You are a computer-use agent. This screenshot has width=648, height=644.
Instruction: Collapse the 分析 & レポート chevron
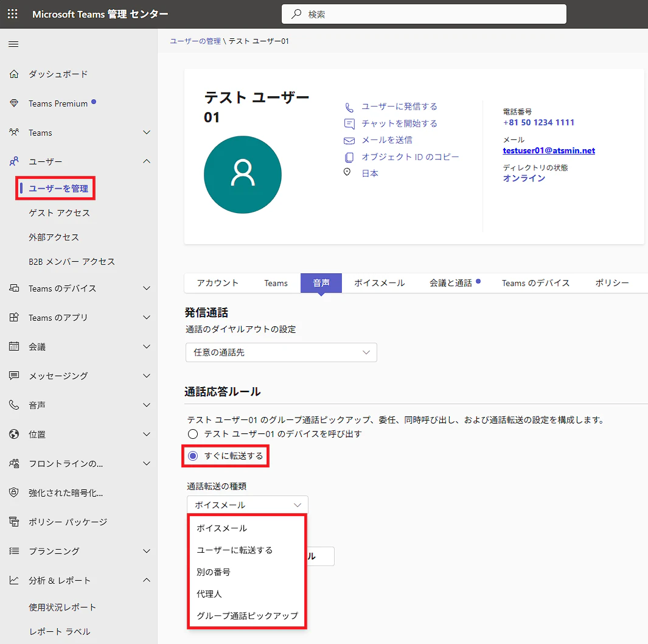[146, 580]
